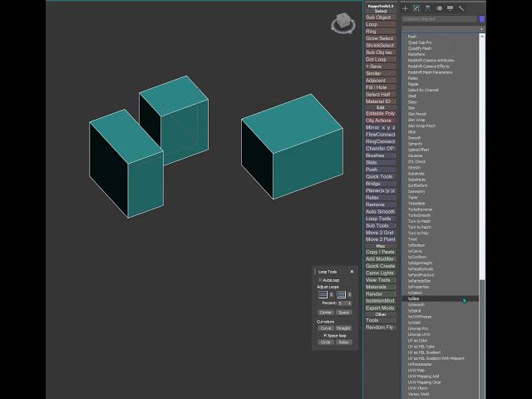The width and height of the screenshot is (532, 399).
Task: Click Add Modifier in KeyperTools
Action: (x=381, y=259)
